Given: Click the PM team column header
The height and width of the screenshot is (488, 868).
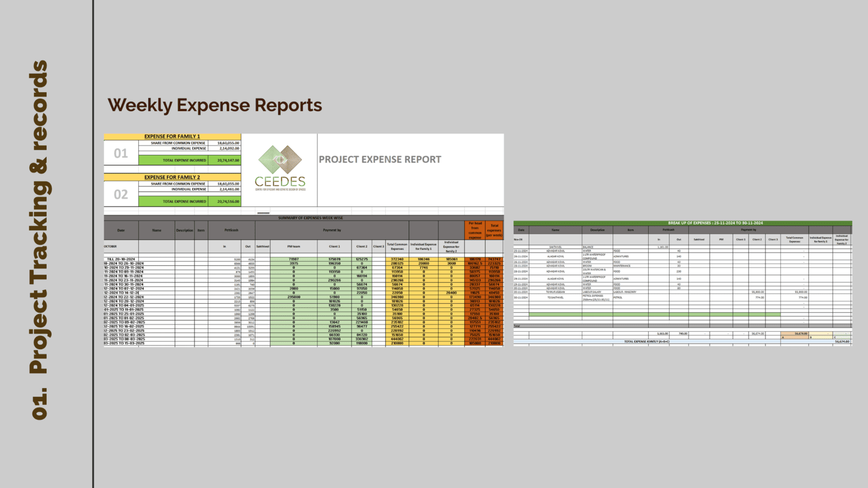Looking at the screenshot, I should point(293,246).
